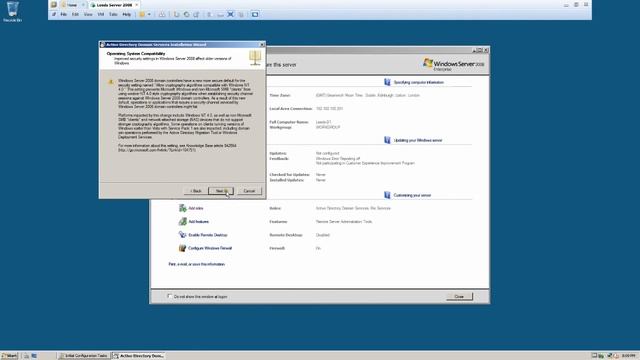640x360 pixels.
Task: Click the Add roles icon
Action: (182, 208)
